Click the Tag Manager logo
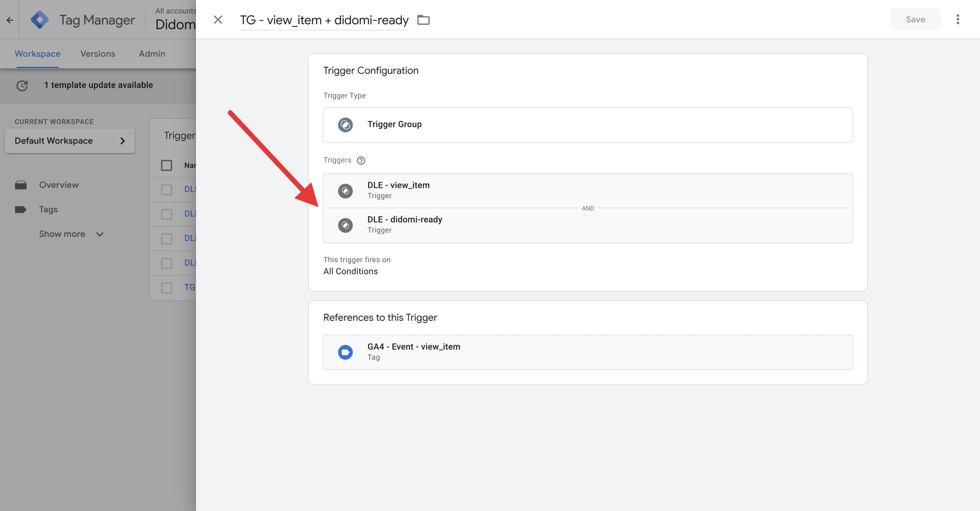 [40, 20]
